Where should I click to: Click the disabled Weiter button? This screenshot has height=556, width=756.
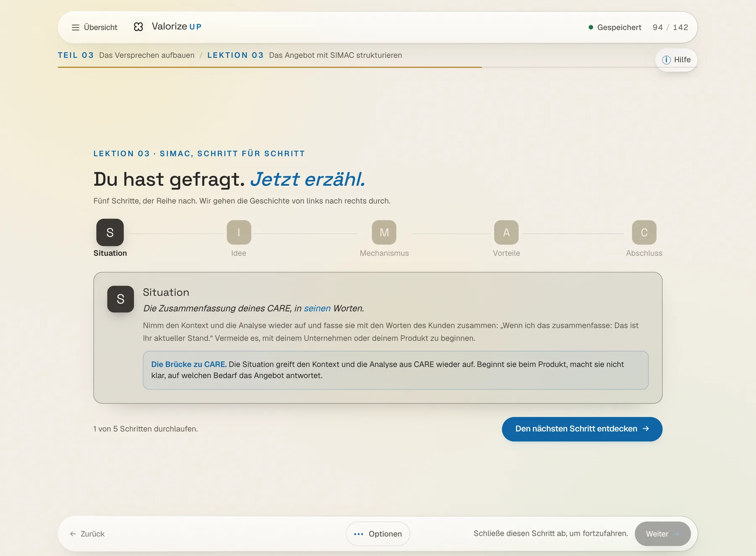tap(663, 534)
